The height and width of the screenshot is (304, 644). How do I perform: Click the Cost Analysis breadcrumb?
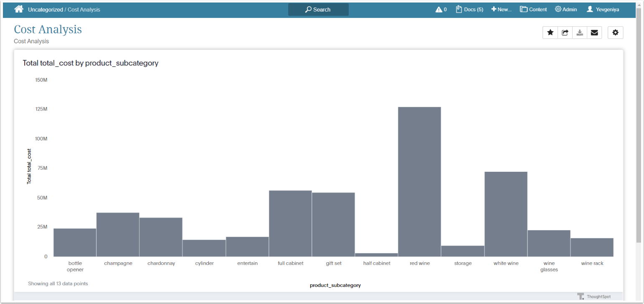point(84,10)
